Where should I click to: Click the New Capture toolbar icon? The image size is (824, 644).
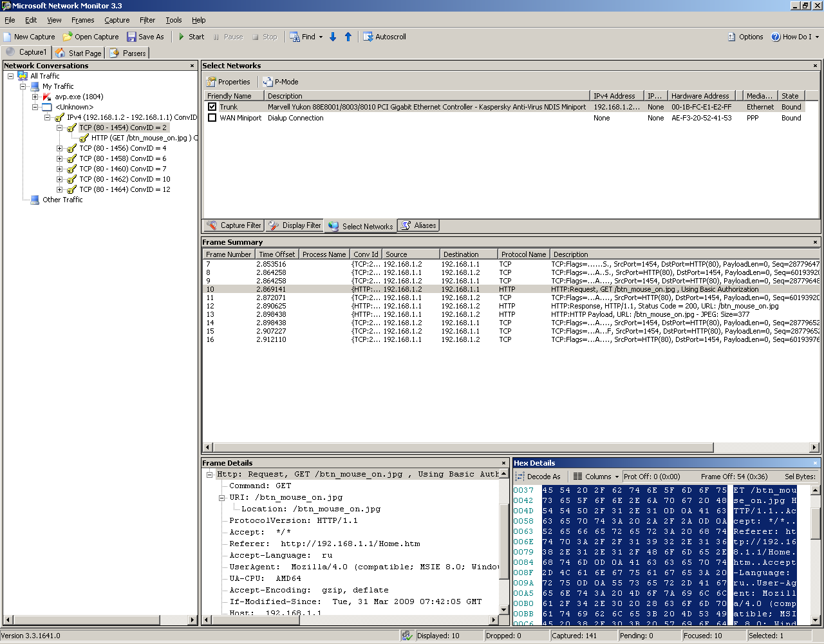pyautogui.click(x=8, y=37)
